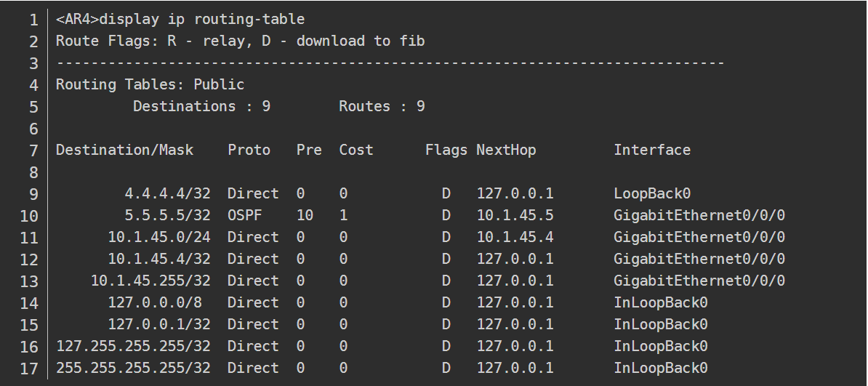The height and width of the screenshot is (386, 868).
Task: Click line number 17 in the gutter
Action: (x=29, y=369)
